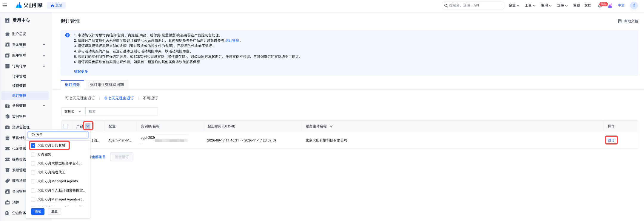
Task: Click the 实例管理 cube icon
Action: coord(7,116)
